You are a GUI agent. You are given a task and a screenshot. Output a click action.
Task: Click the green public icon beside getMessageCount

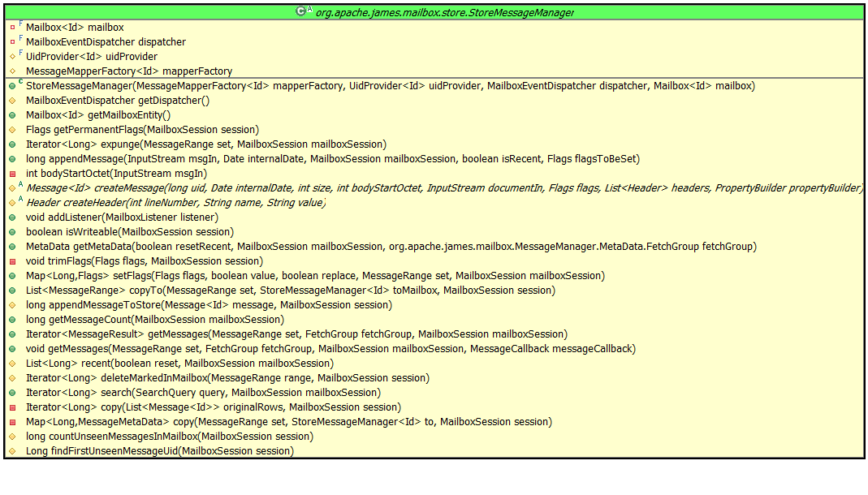(12, 320)
